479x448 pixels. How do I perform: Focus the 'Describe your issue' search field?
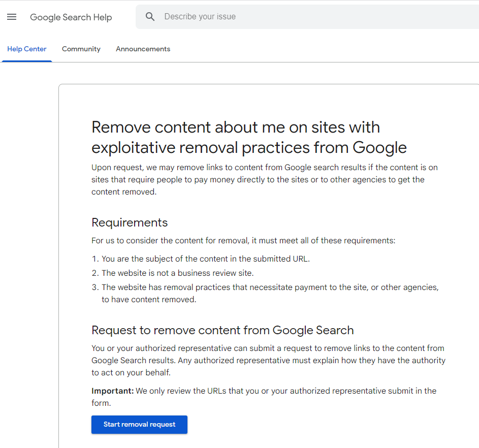(305, 17)
